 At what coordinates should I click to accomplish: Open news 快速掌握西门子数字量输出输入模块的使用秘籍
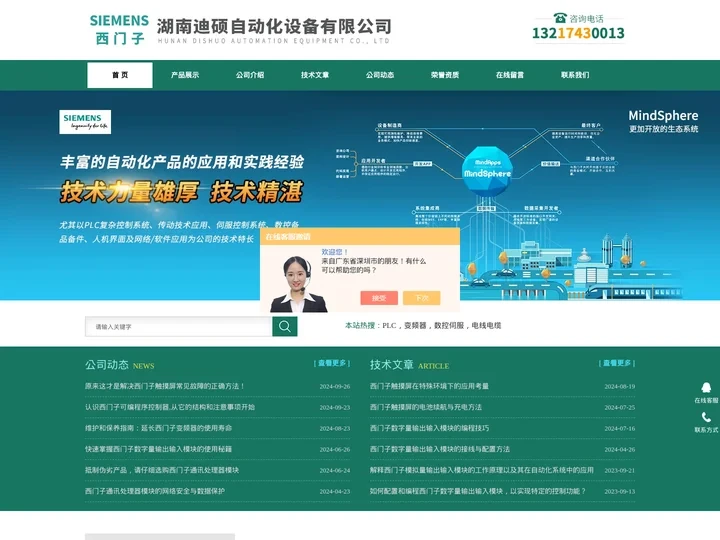click(158, 449)
